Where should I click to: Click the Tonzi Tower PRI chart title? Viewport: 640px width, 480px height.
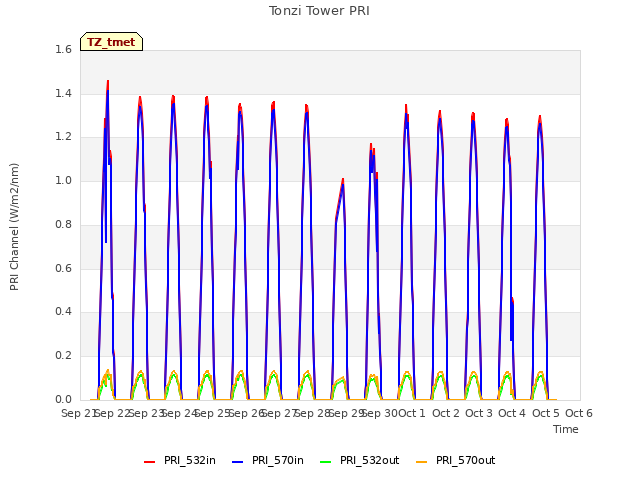point(319,11)
